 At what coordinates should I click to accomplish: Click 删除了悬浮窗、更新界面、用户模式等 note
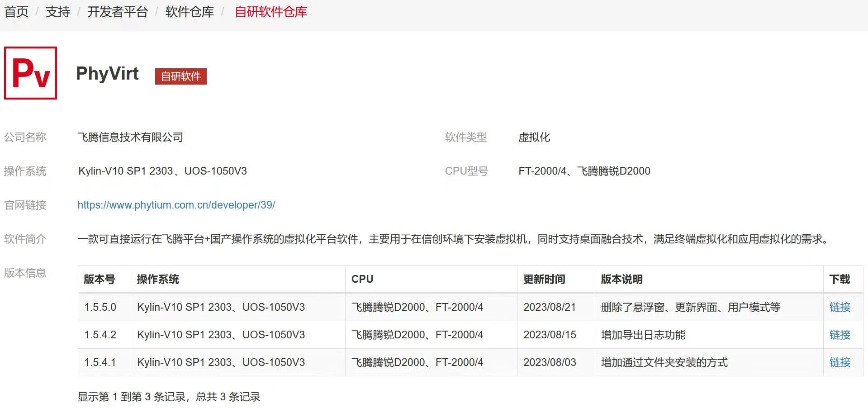tap(691, 307)
